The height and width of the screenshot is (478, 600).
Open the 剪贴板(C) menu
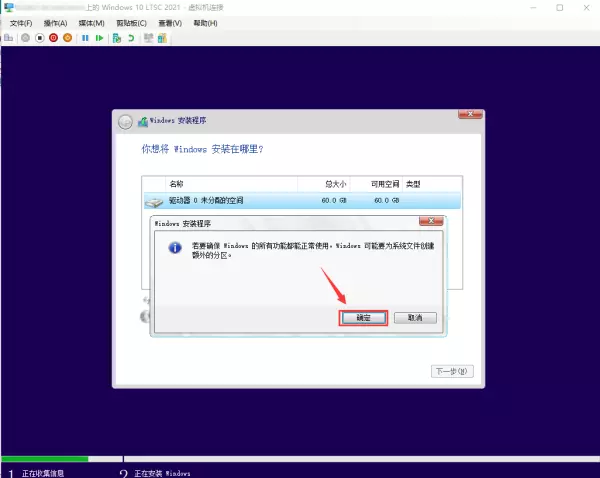click(132, 23)
